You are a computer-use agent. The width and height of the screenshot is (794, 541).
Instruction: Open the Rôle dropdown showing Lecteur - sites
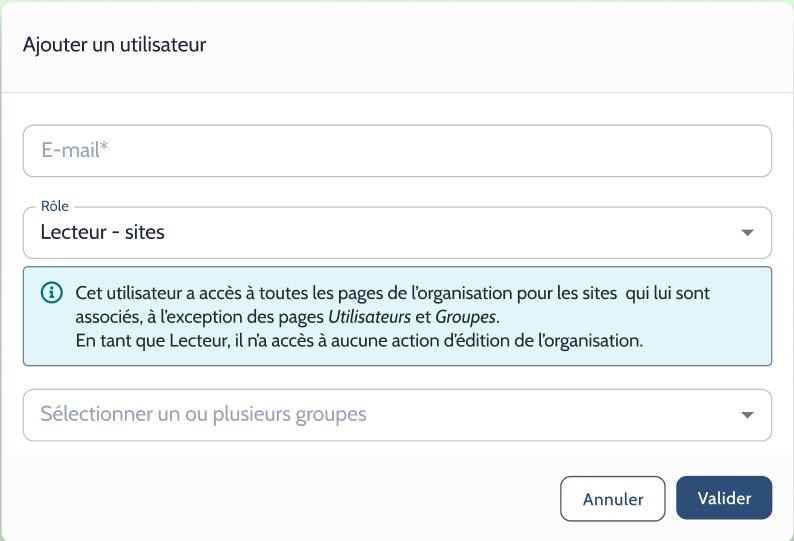click(398, 233)
